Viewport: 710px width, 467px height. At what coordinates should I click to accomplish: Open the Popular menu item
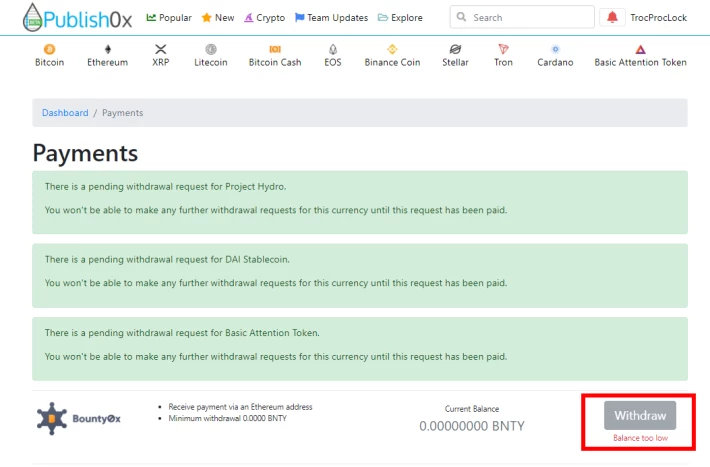[169, 18]
